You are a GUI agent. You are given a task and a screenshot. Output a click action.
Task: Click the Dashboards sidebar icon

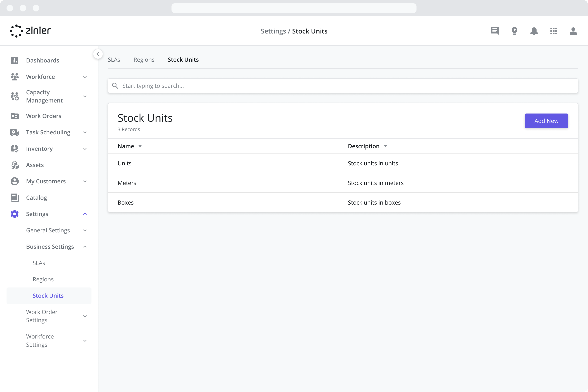coord(15,60)
